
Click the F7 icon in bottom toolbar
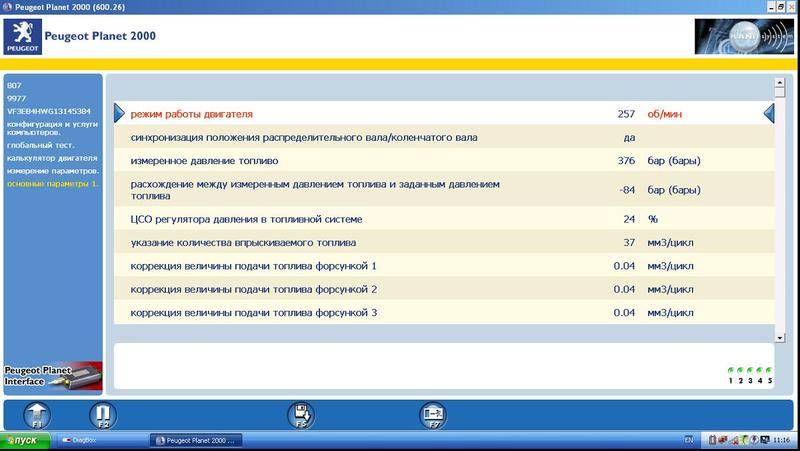click(x=433, y=414)
